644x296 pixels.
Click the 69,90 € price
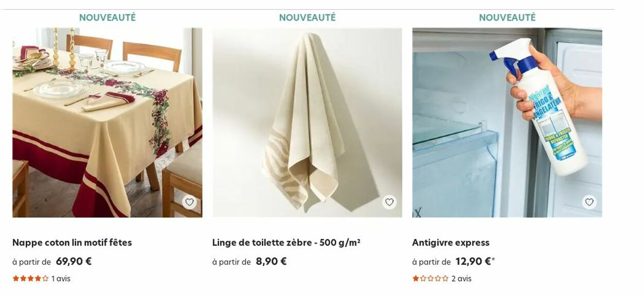(74, 262)
